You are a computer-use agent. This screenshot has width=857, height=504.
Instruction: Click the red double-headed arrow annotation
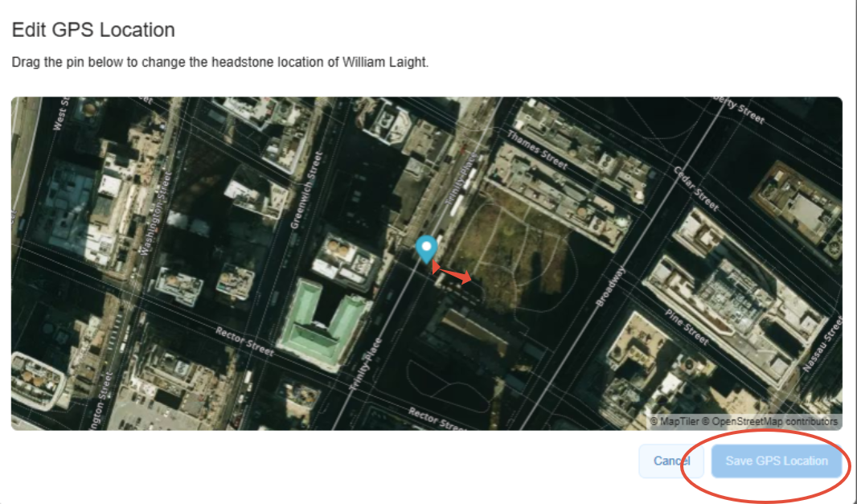pyautogui.click(x=452, y=272)
